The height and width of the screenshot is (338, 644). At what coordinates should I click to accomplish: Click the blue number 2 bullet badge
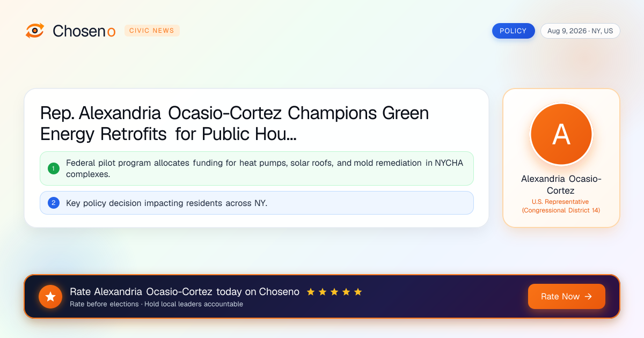[x=53, y=203]
